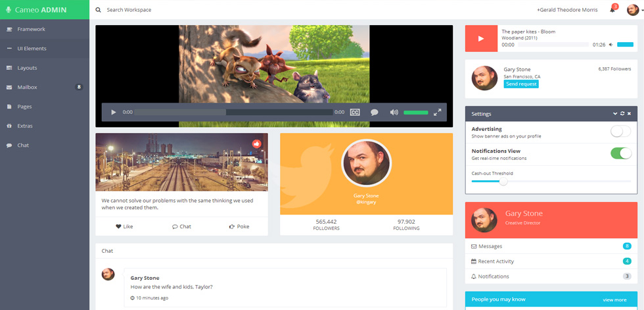Click the @kingary handle

(366, 202)
